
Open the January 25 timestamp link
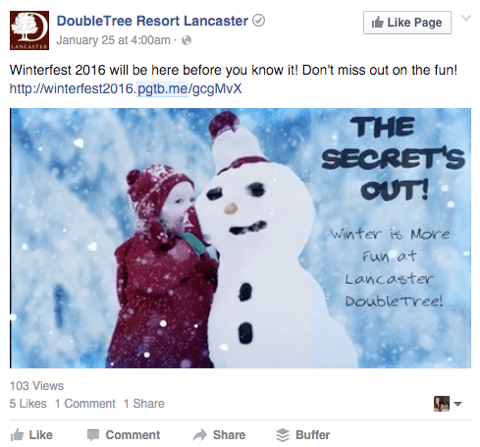point(113,40)
